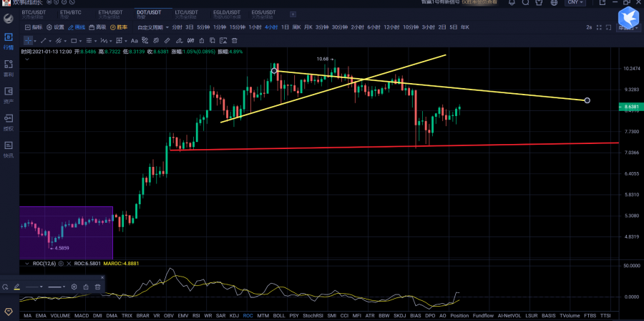Image resolution: width=644 pixels, height=321 pixels.
Task: Select the horizontal lines Fibonacci tool
Action: click(x=89, y=41)
